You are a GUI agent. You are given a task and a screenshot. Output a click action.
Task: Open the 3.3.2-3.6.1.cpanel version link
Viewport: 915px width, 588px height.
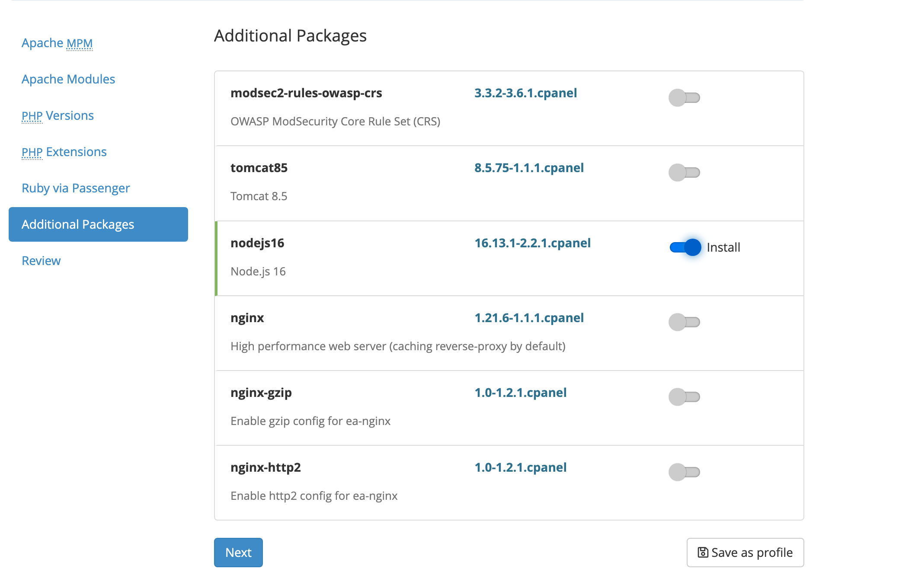(x=525, y=93)
